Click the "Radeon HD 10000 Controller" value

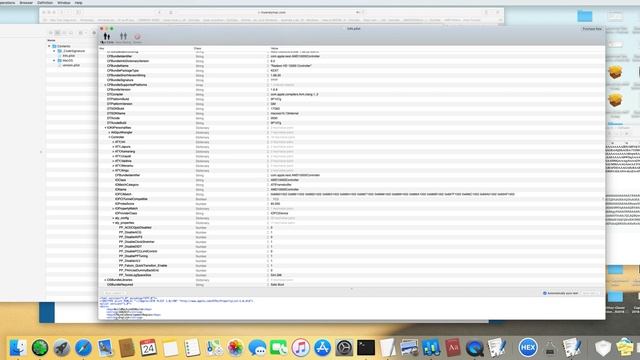(x=291, y=66)
